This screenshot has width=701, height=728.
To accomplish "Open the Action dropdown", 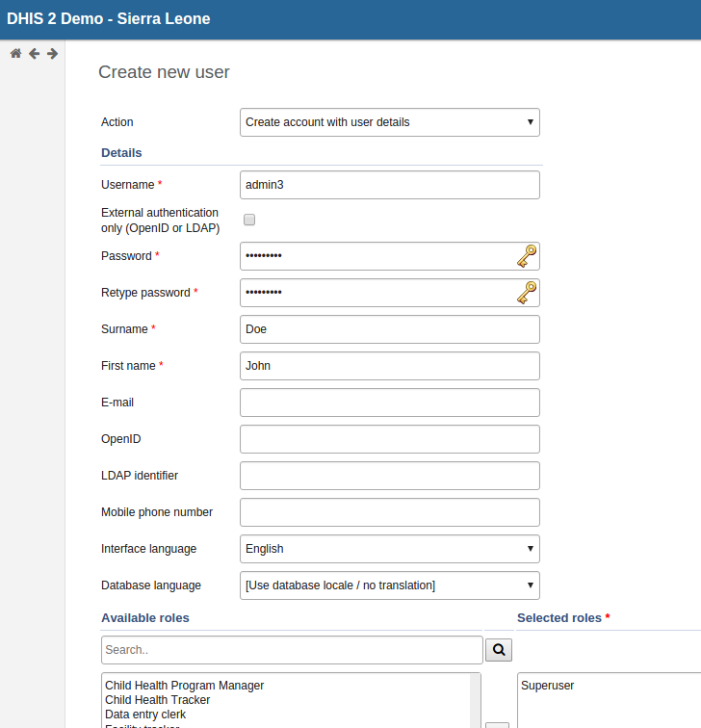I will 389,122.
